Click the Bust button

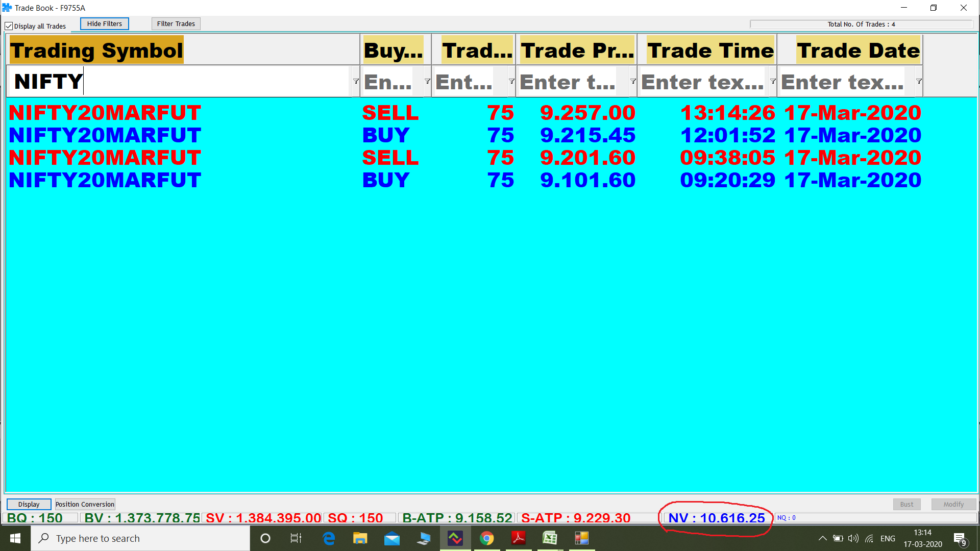coord(906,504)
